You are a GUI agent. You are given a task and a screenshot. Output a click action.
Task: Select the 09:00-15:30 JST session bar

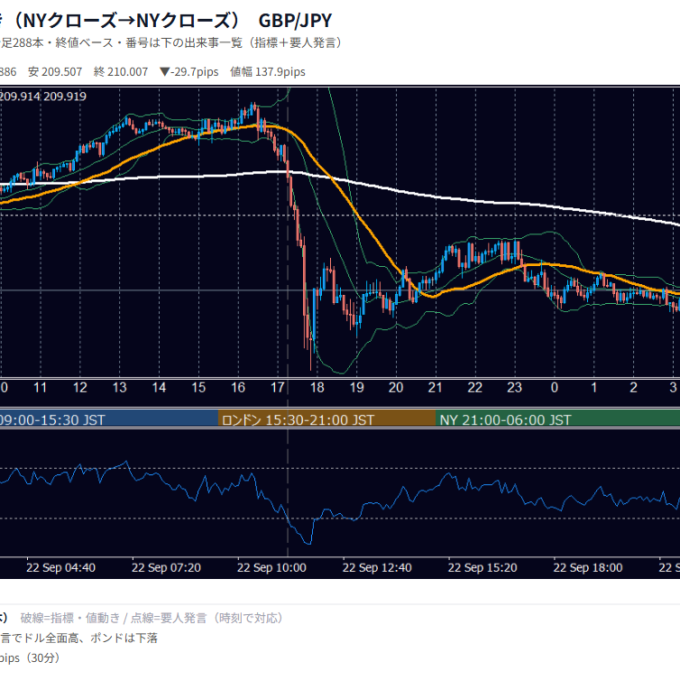click(109, 420)
